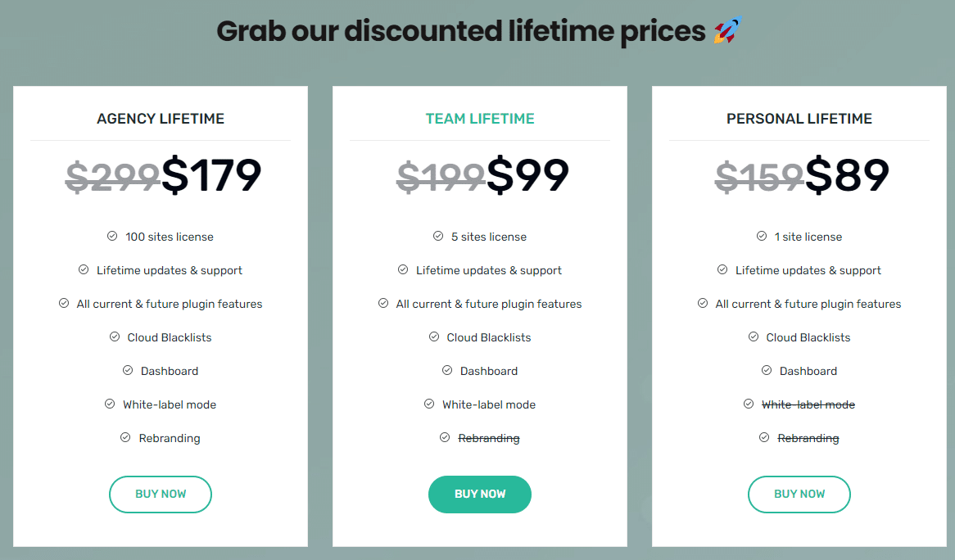
Task: Select the AGENCY LIFETIME plan title
Action: pos(161,119)
